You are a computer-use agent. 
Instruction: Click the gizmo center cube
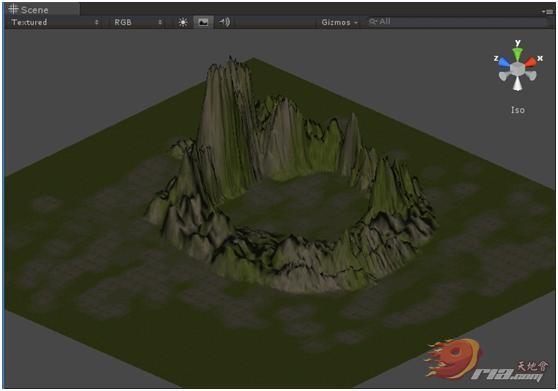coord(517,69)
